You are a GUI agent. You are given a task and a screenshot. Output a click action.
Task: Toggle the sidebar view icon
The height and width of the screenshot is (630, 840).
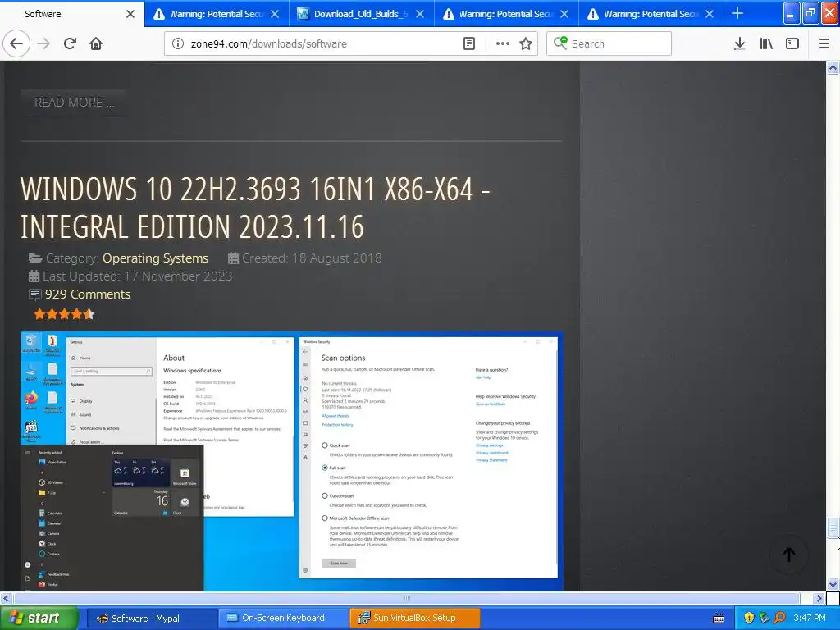[x=792, y=43]
